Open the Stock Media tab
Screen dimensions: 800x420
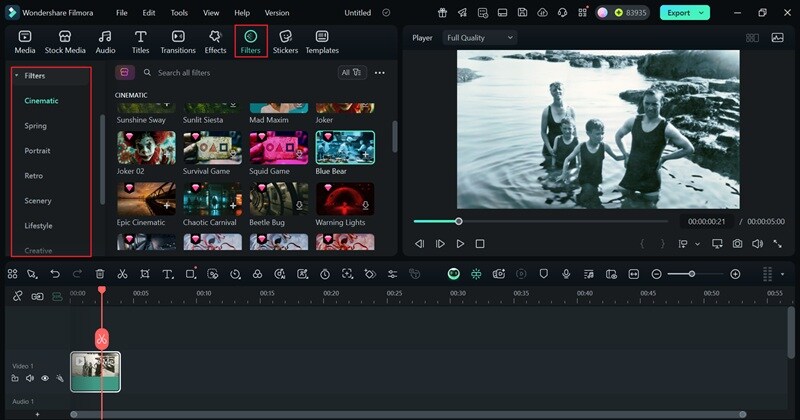click(65, 42)
